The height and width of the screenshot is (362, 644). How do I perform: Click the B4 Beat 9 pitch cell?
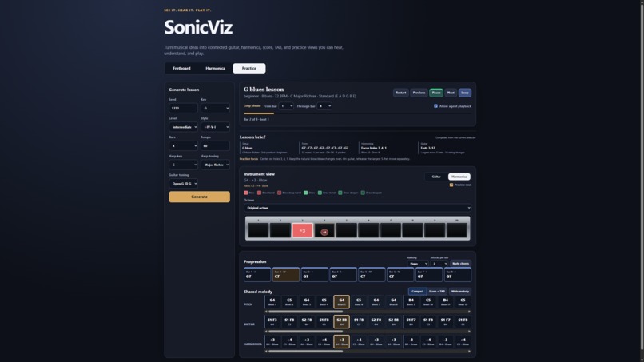click(411, 301)
